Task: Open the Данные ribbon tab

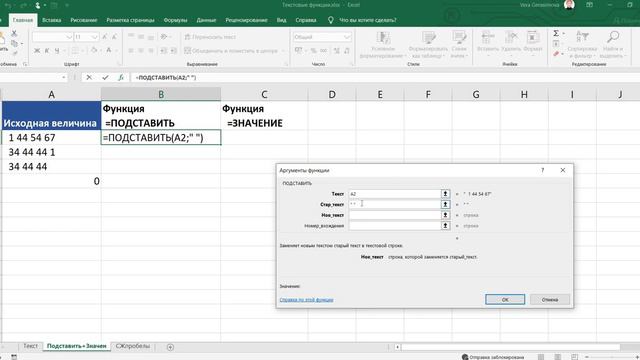Action: [206, 20]
